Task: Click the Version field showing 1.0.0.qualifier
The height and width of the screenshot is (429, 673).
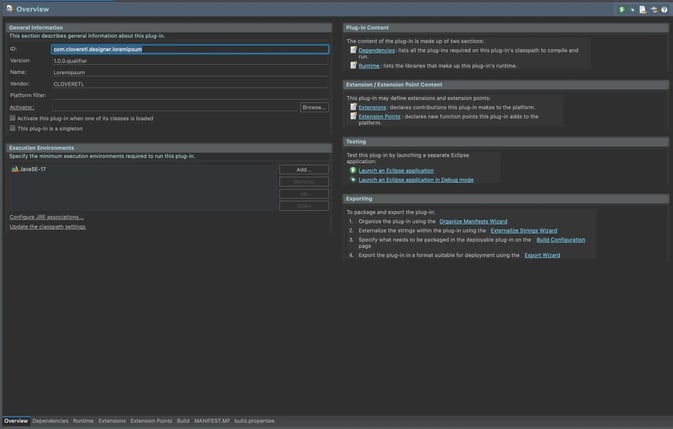Action: coord(190,61)
